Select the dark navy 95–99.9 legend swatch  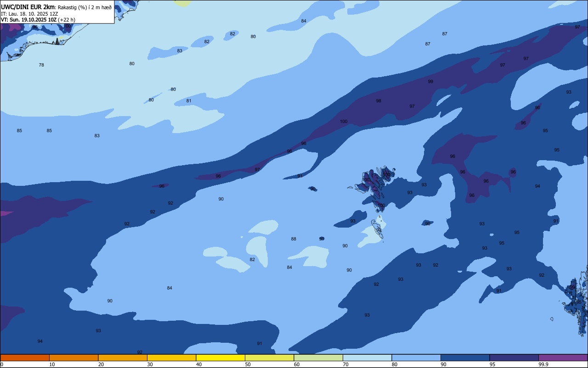[514, 357]
